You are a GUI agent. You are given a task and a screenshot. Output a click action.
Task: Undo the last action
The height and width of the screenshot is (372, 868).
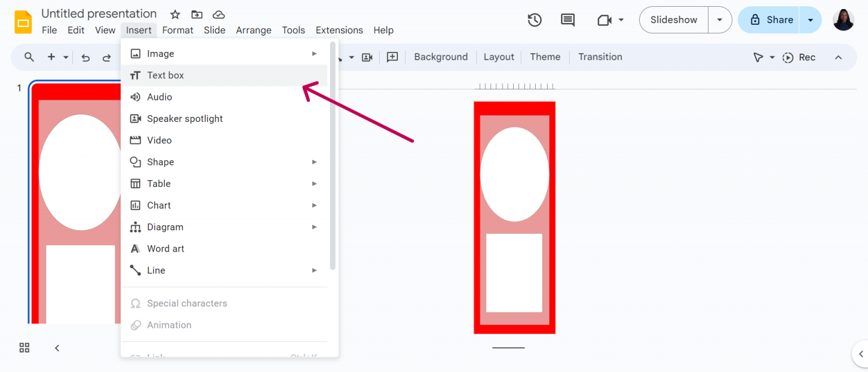point(85,57)
